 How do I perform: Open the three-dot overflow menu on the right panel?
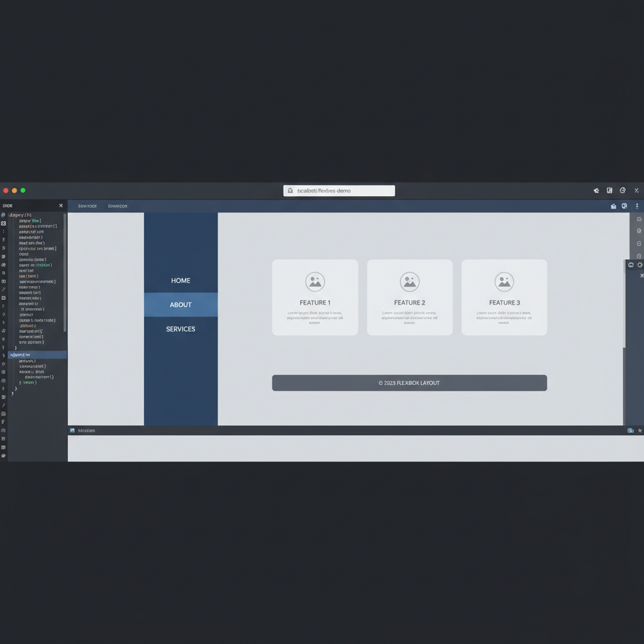coord(637,206)
